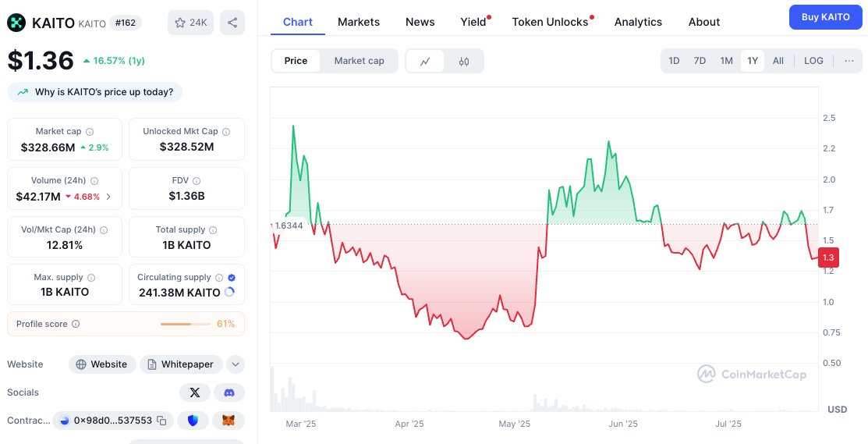This screenshot has height=444, width=868.
Task: Click the red 1.3 current price marker
Action: click(x=828, y=258)
